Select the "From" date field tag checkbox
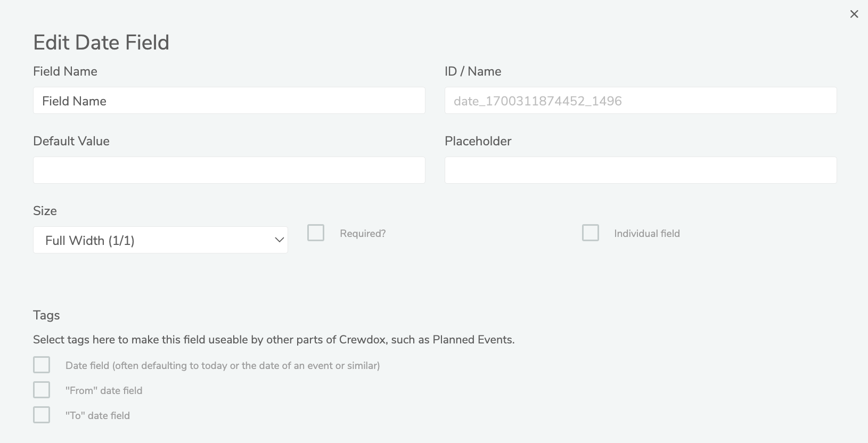This screenshot has width=868, height=443. [42, 390]
